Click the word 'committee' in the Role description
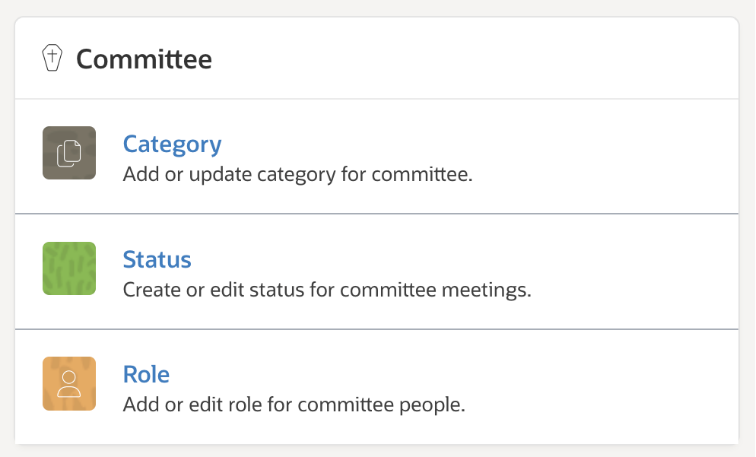Screen dimensions: 756x457 360,405
